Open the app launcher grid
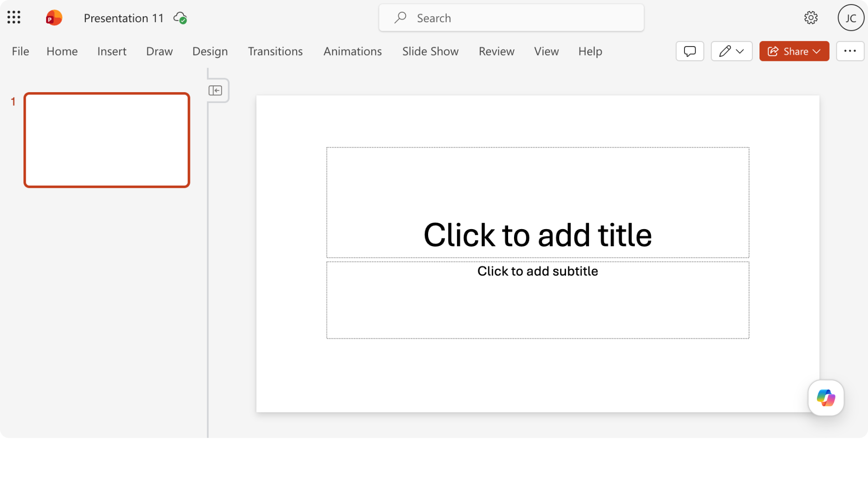 [14, 18]
